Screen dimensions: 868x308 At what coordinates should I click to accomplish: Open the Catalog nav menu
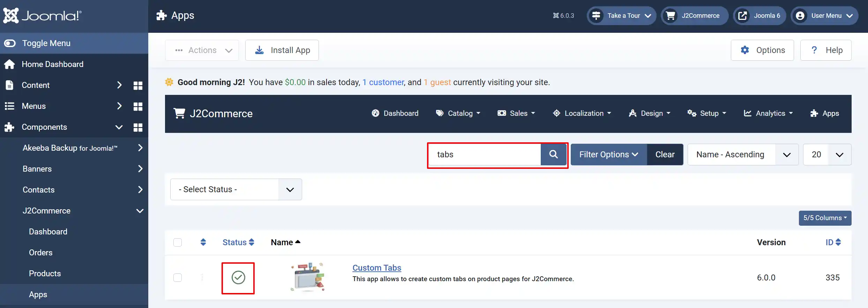pos(458,113)
